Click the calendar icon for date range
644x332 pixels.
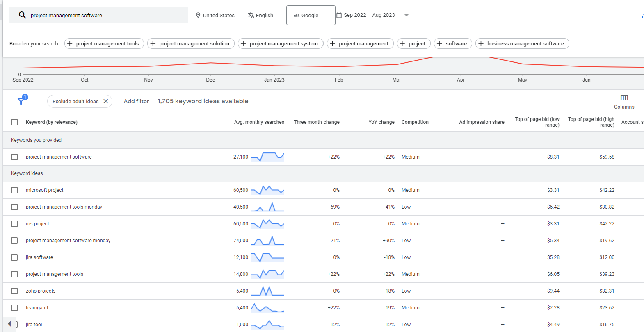(339, 15)
